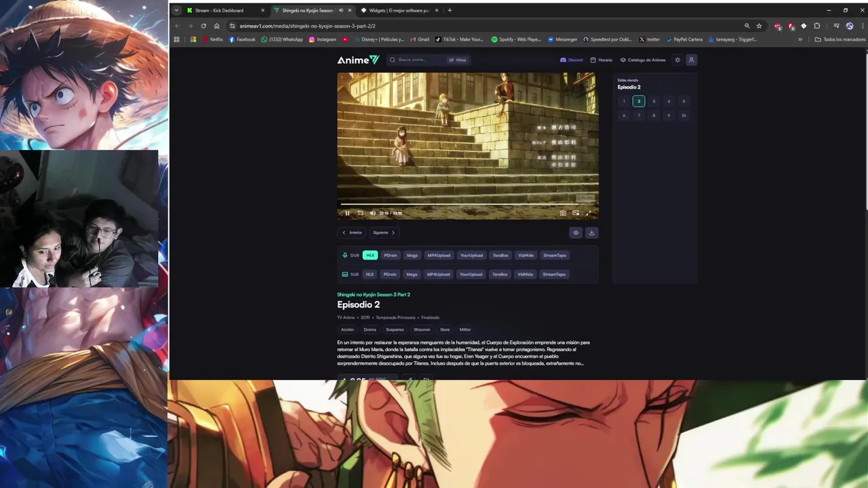Switch to the Widgets browser tab

(399, 10)
